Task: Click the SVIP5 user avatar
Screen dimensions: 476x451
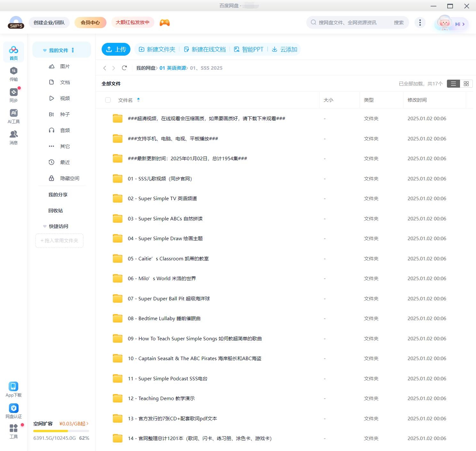Action: coord(16,23)
